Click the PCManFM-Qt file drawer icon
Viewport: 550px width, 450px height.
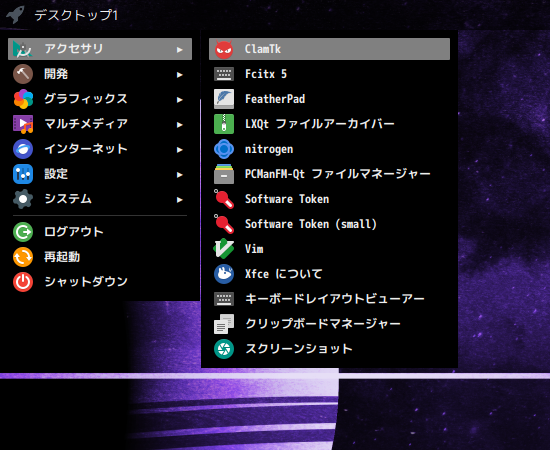click(x=224, y=174)
